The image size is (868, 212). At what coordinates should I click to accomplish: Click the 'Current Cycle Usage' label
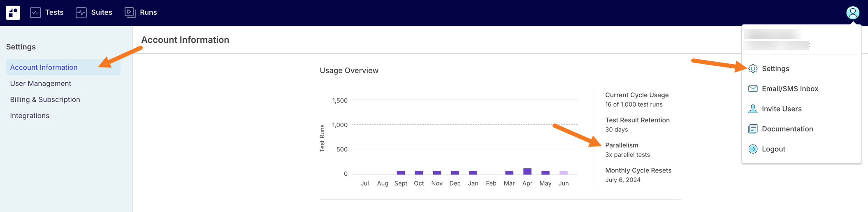[x=637, y=95]
